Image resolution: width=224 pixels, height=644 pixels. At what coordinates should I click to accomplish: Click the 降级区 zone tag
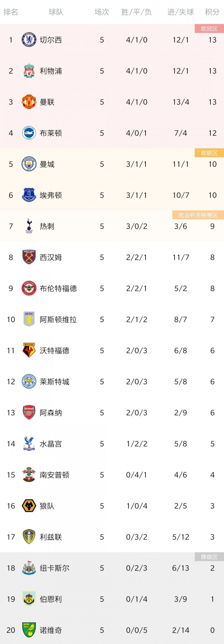click(x=209, y=557)
